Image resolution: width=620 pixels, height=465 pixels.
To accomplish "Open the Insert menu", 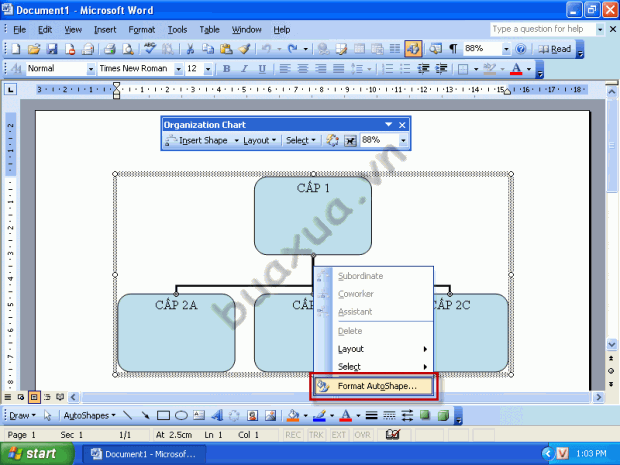I will pos(105,30).
